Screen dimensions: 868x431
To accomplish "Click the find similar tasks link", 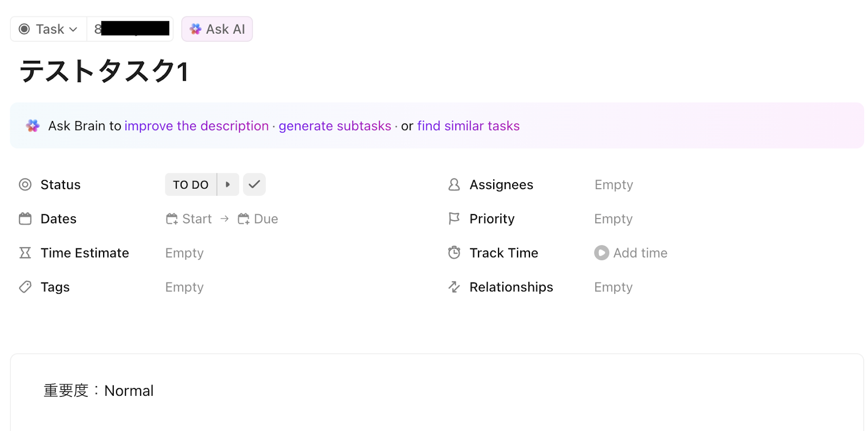I will click(468, 126).
